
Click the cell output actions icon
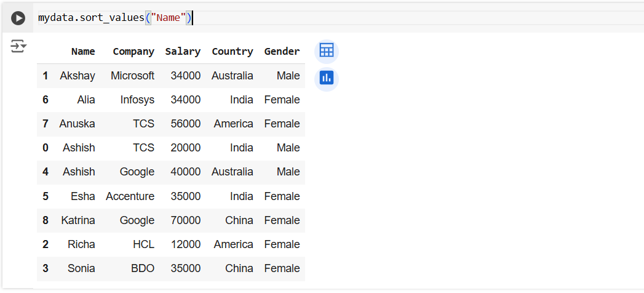[18, 46]
